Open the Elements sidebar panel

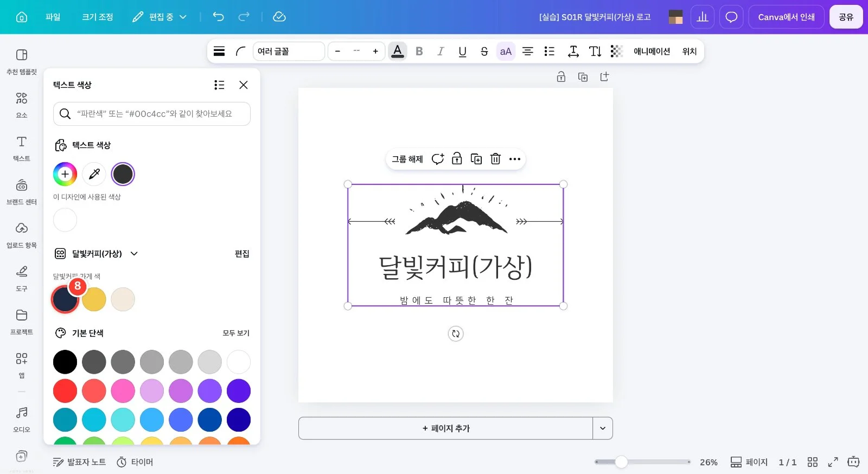(22, 105)
